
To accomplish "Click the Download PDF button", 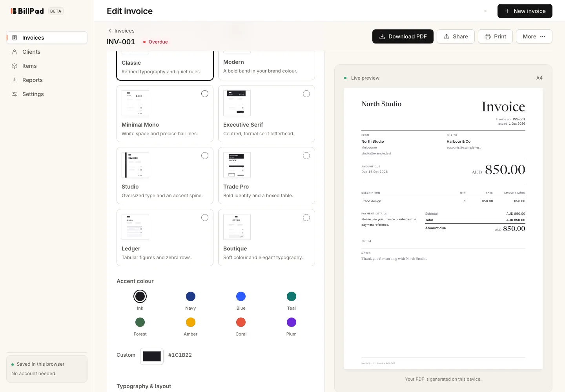I will click(403, 36).
